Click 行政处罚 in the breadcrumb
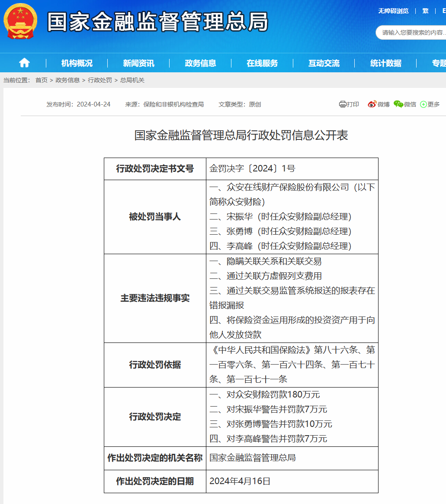Screen dimensions: 446x504 coord(100,80)
